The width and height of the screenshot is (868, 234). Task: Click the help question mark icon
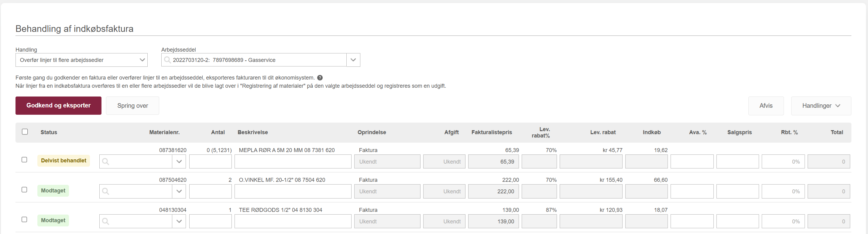[320, 78]
